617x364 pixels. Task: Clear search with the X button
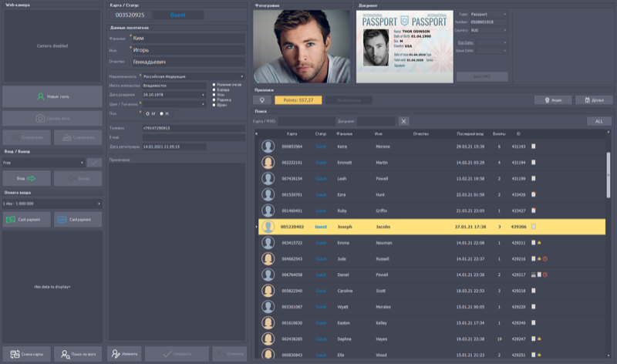404,121
